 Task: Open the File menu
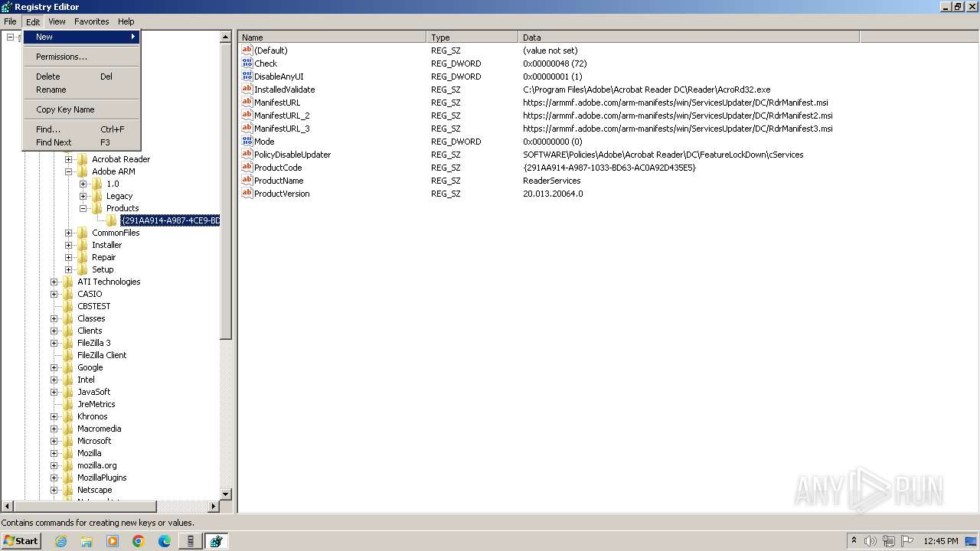click(x=10, y=21)
